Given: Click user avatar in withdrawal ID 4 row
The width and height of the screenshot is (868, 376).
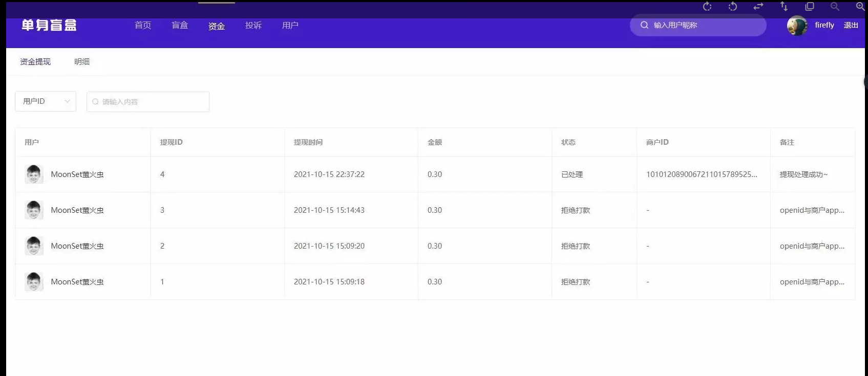Looking at the screenshot, I should [34, 174].
